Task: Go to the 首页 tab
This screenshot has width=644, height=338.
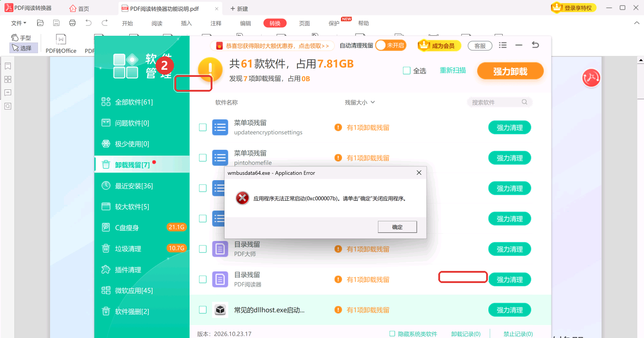Action: click(x=80, y=8)
